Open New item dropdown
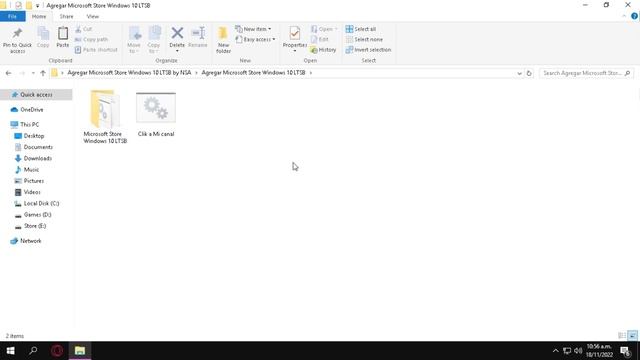Screen dimensions: 640x360 coord(253,29)
